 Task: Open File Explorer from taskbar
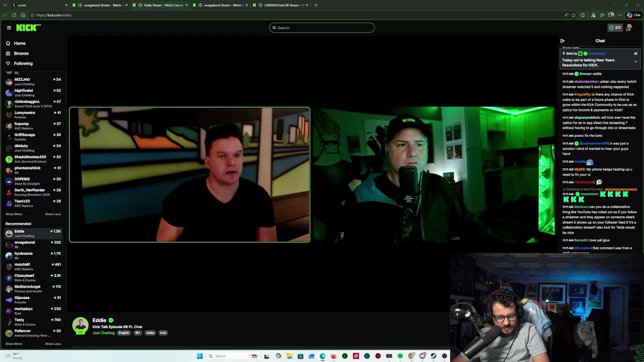pos(289,356)
